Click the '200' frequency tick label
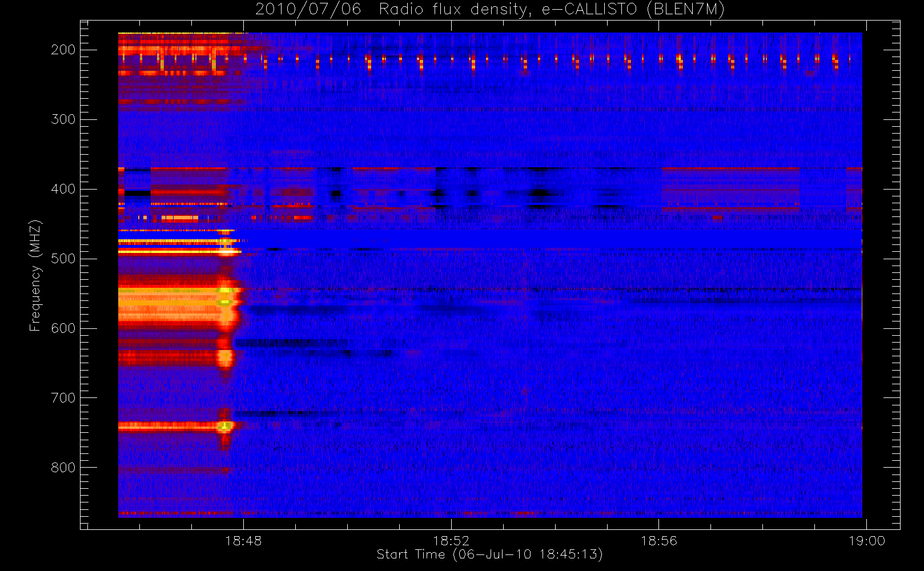 coord(63,50)
